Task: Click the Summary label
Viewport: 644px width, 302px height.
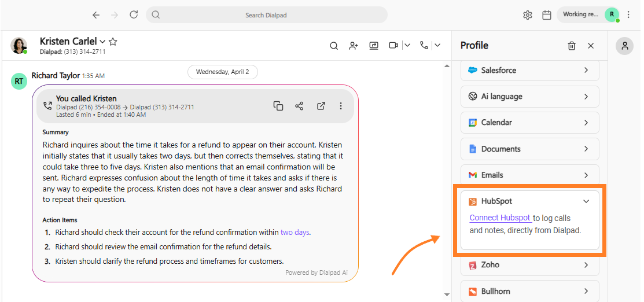Action: pos(56,132)
